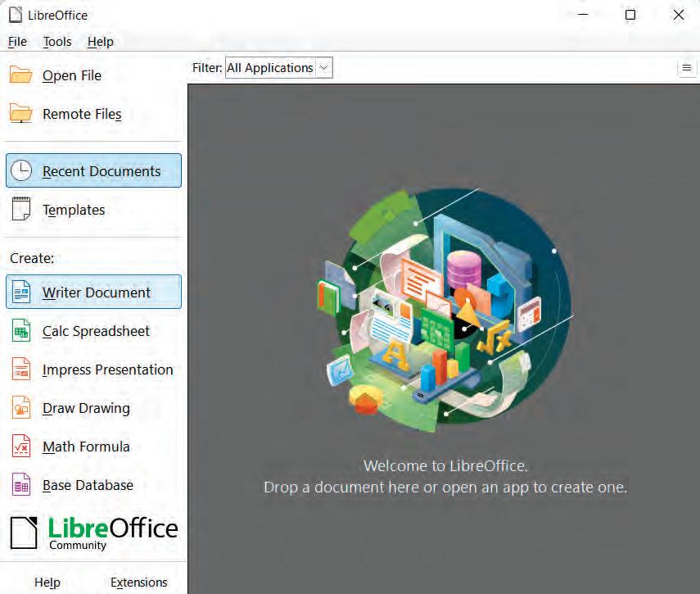Click the Writer Document icon
This screenshot has width=700, height=594.
click(x=21, y=292)
